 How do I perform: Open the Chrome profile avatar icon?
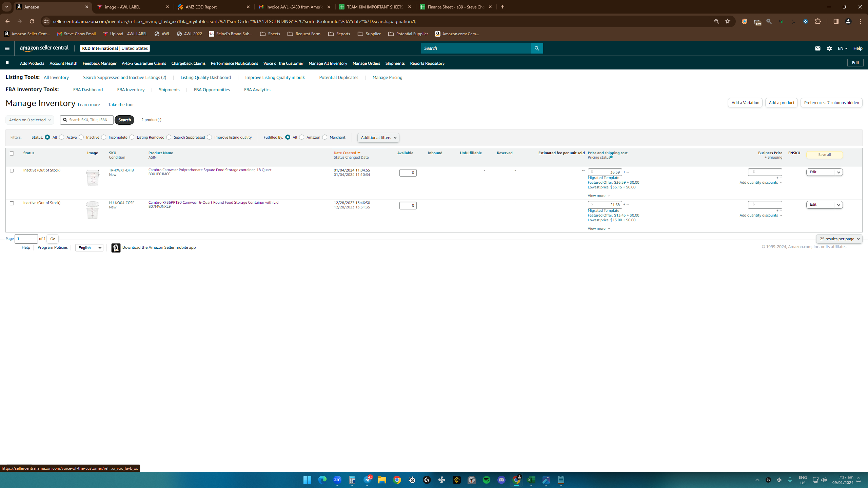848,21
